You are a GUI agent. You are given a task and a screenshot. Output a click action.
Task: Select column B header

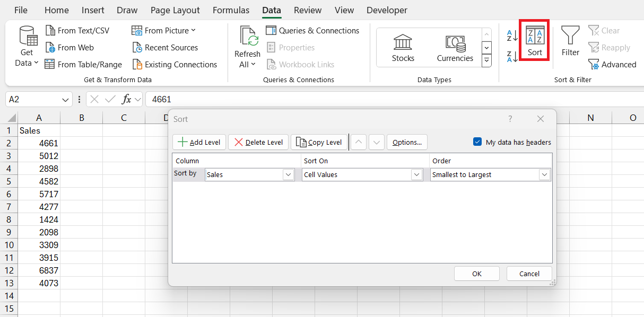click(x=82, y=118)
